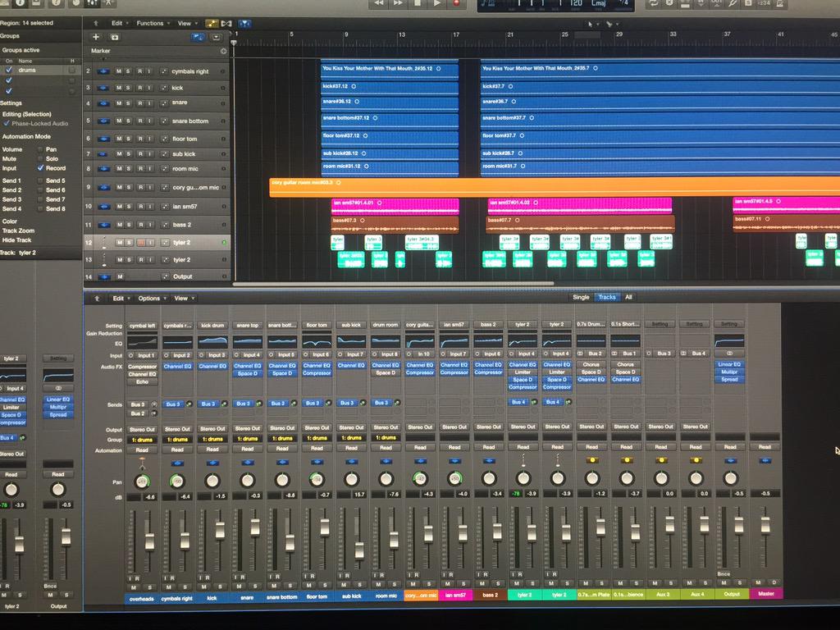Open Input 3 slot on kick channel

217,355
